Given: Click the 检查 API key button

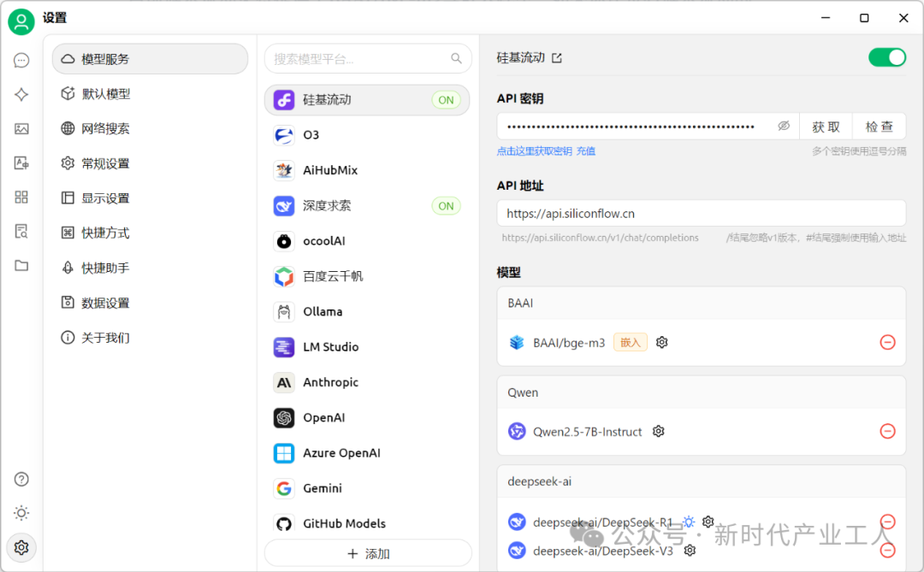Looking at the screenshot, I should point(880,127).
